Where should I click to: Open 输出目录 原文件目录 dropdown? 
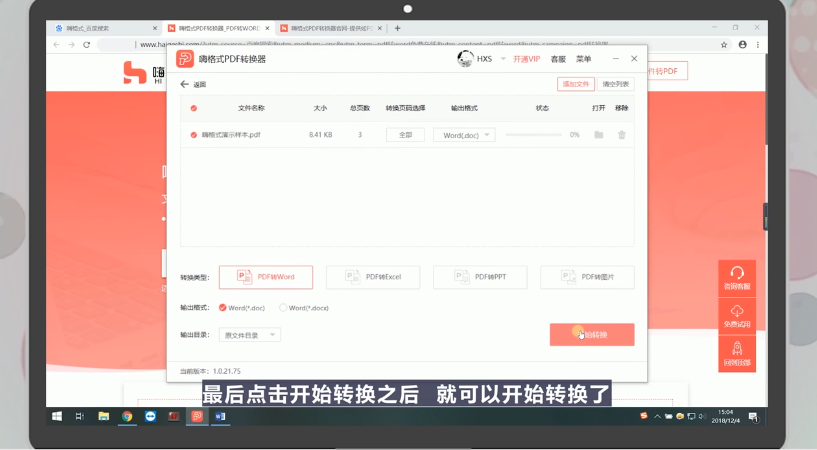tap(250, 335)
